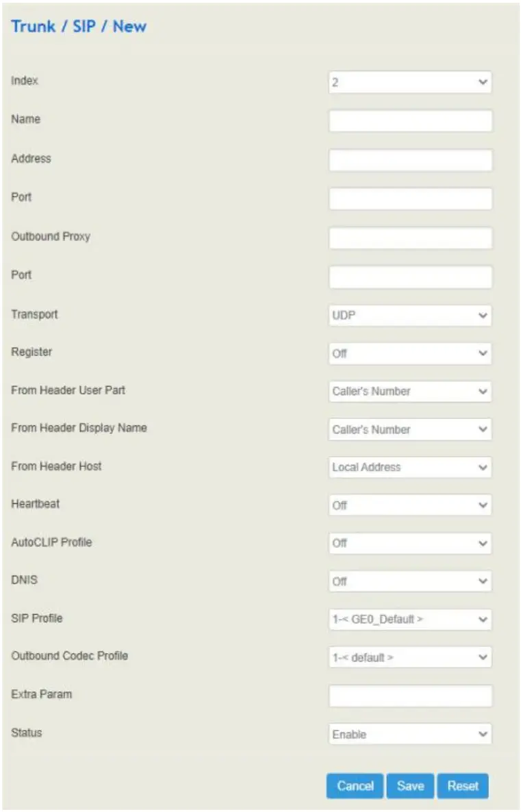Expand the Register dropdown
Viewport: 521px width, 812px height.
point(409,354)
